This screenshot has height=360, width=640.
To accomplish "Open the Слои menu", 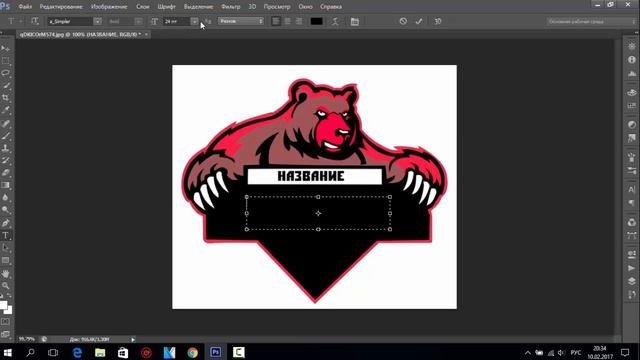I will click(142, 7).
